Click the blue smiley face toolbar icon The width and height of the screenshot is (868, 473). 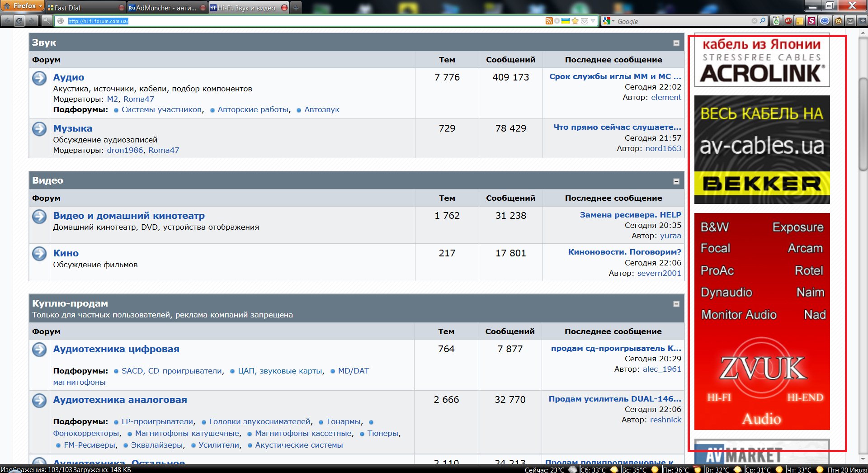825,21
